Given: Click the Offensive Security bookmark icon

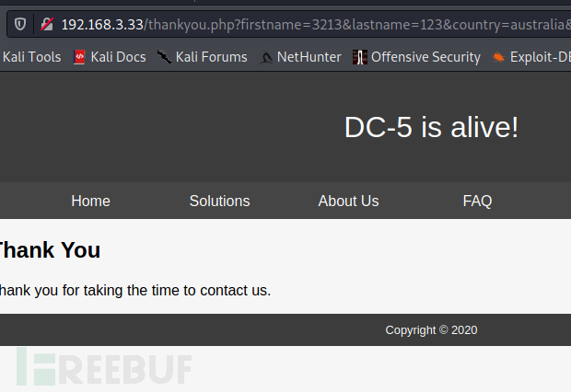Looking at the screenshot, I should 359,57.
